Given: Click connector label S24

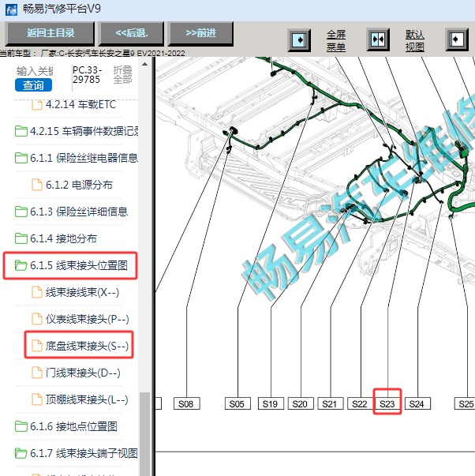Looking at the screenshot, I should pos(417,403).
